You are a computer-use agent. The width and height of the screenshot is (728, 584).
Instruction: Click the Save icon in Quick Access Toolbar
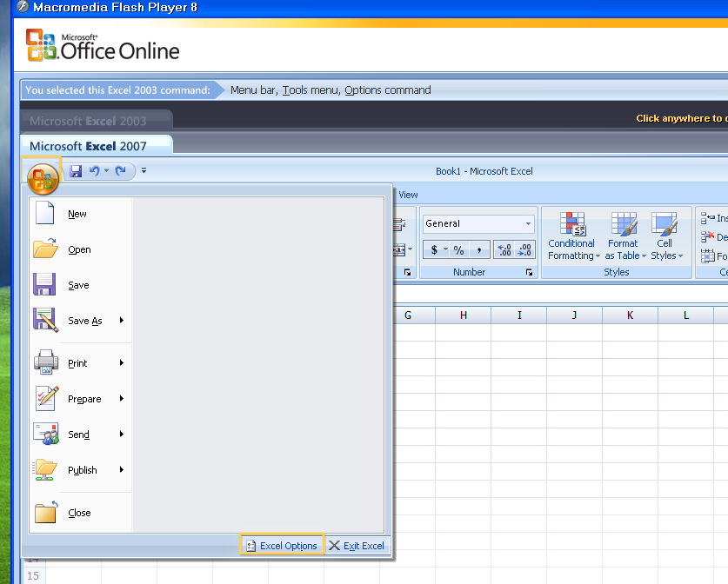76,171
